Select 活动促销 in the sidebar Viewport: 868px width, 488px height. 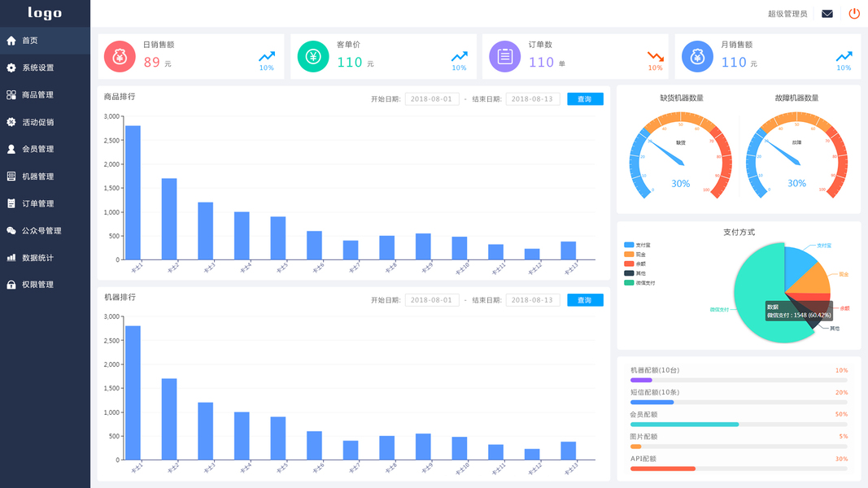(45, 122)
